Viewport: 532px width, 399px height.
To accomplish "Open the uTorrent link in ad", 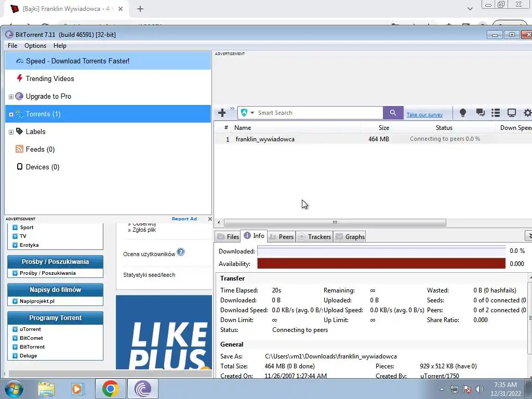I will point(30,329).
